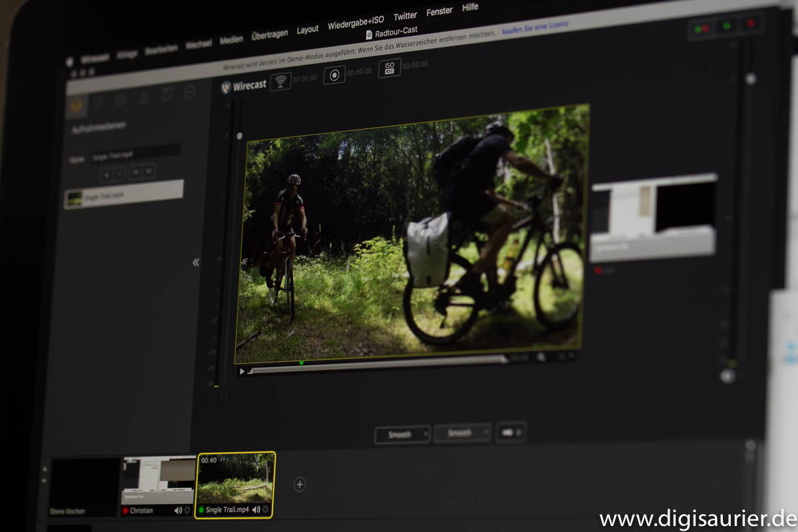Screen dimensions: 798x532
Task: Click the go-arrow button next to the transitions
Action: tap(511, 432)
